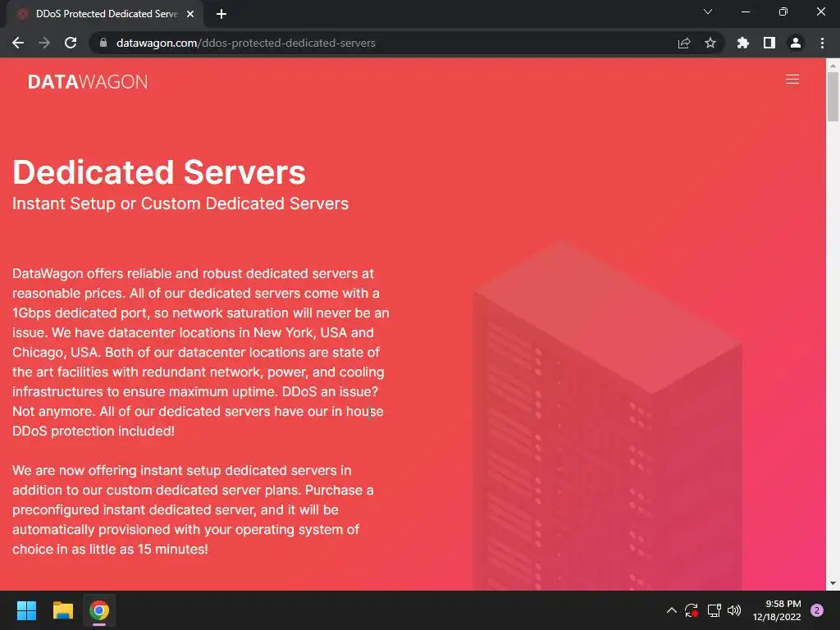Open a new browser tab
The height and width of the screenshot is (630, 840).
[221, 14]
